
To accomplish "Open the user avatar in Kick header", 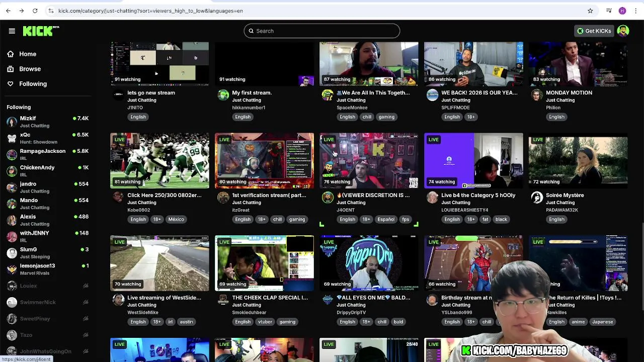I will click(623, 31).
